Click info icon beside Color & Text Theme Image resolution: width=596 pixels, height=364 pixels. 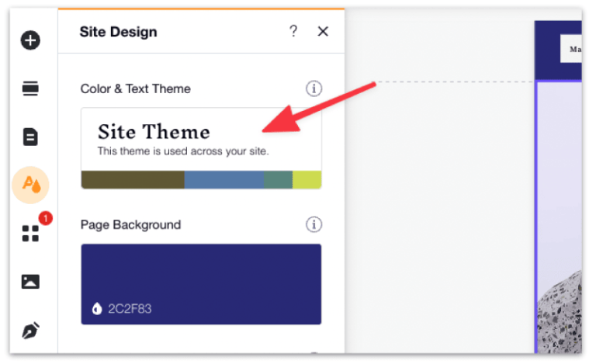click(x=314, y=88)
